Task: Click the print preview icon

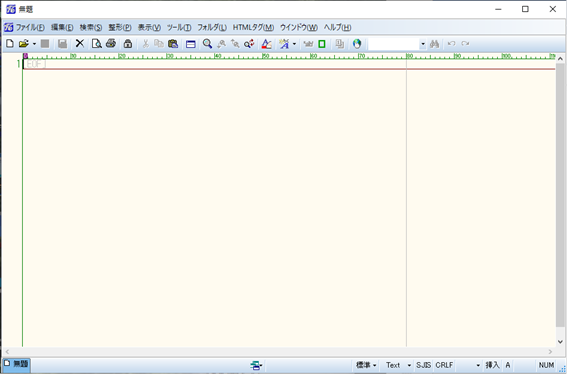Action: 97,44
